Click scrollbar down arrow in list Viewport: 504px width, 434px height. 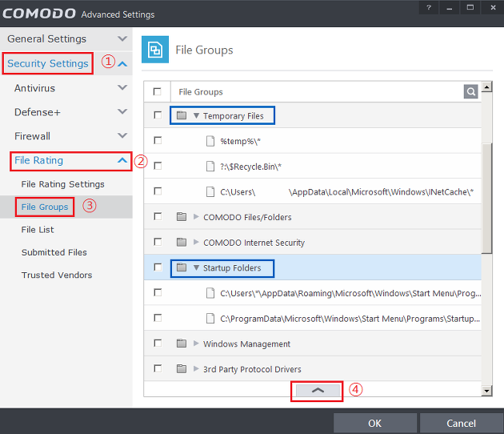[486, 391]
